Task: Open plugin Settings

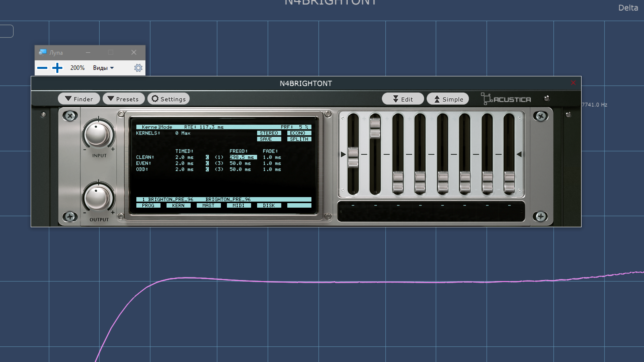Action: [x=169, y=99]
